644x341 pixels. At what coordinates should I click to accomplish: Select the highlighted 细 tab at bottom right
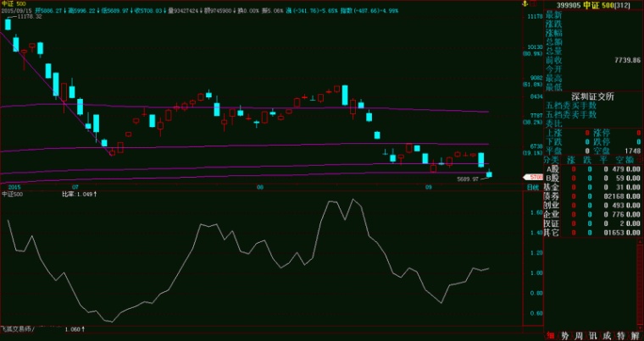click(550, 335)
